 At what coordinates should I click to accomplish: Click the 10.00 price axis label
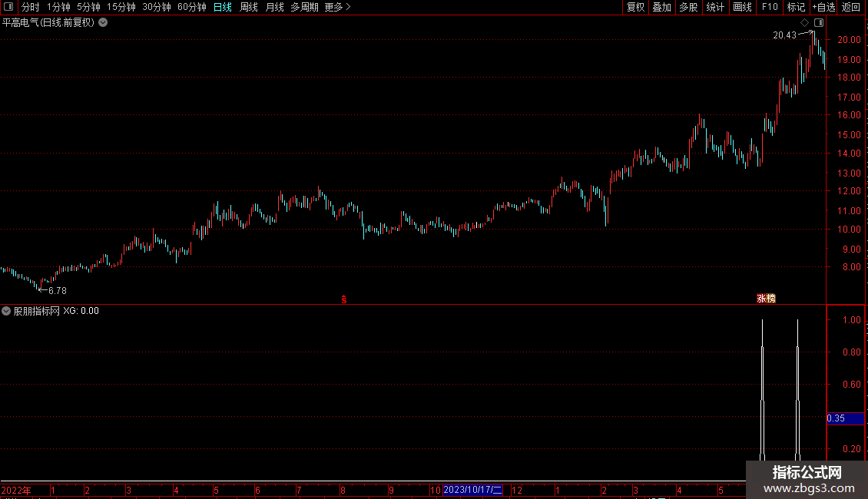(849, 230)
